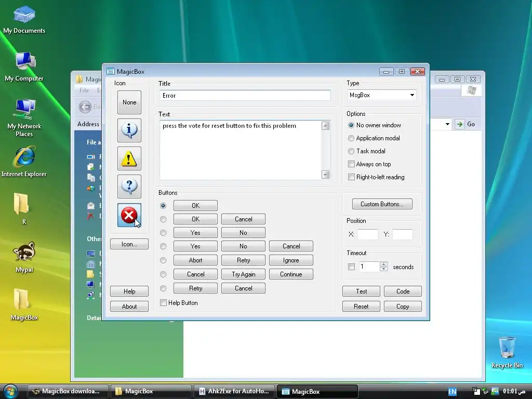Increase timeout seconds with up arrow

[x=384, y=264]
